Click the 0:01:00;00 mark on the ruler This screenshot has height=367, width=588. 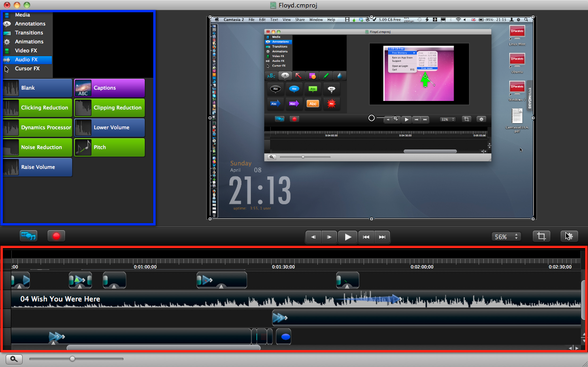145,267
